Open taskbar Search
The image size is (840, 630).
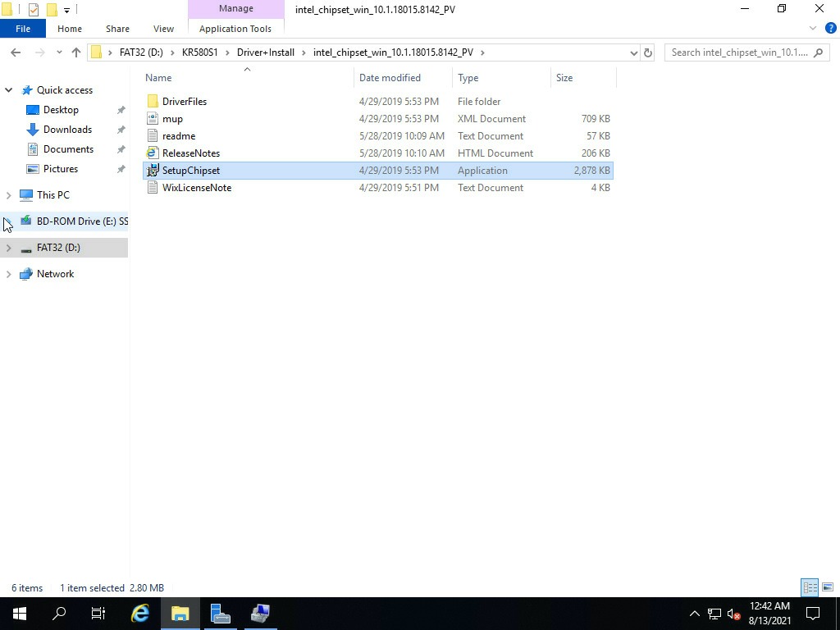click(x=59, y=614)
